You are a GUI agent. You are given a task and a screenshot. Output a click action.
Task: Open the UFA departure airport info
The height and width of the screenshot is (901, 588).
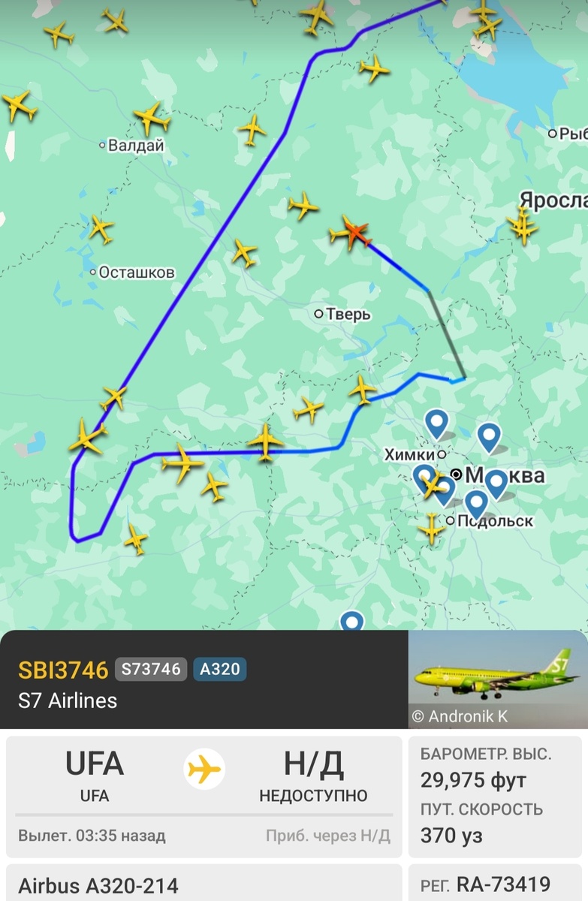pyautogui.click(x=95, y=776)
